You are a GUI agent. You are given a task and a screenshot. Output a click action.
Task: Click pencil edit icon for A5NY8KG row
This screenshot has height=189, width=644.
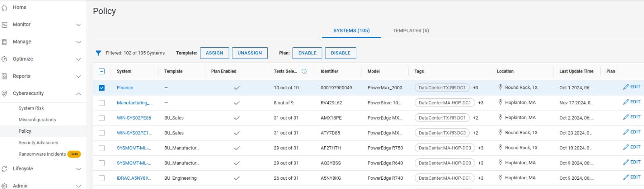click(x=626, y=177)
